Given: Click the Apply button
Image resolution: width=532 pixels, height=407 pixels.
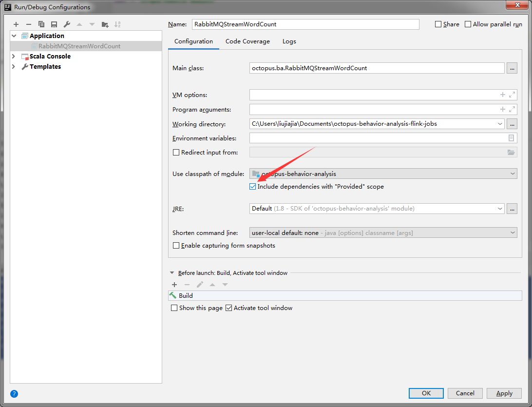Looking at the screenshot, I should 504,393.
